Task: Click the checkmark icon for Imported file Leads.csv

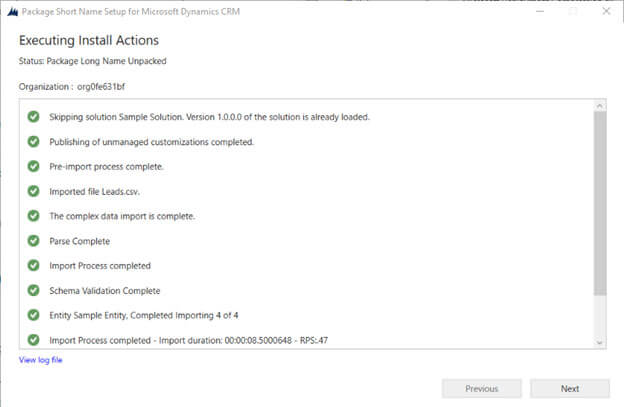Action: pyautogui.click(x=33, y=191)
